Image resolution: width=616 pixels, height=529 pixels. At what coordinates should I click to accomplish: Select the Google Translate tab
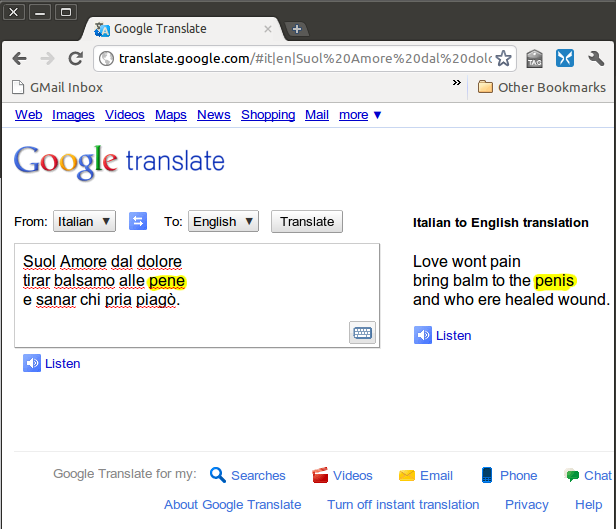coord(182,29)
